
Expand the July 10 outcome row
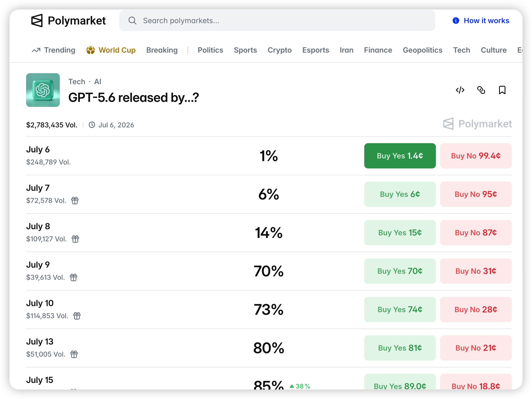click(269, 310)
